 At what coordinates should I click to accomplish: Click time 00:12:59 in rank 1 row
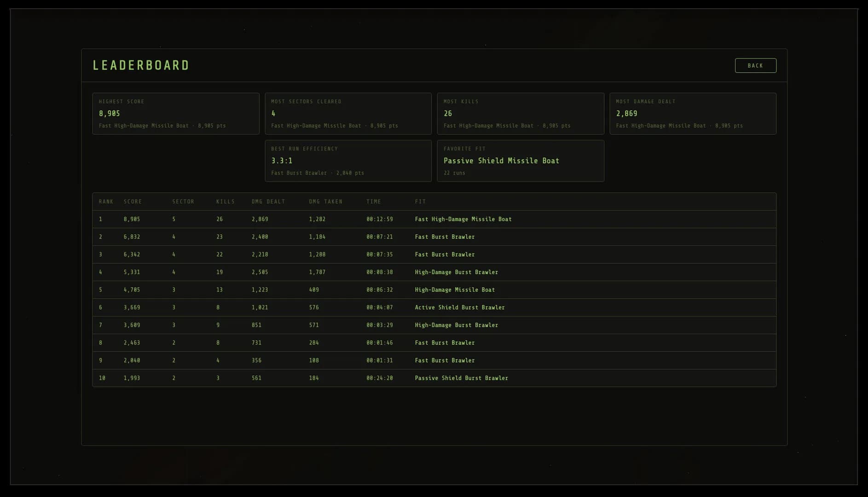pyautogui.click(x=380, y=219)
